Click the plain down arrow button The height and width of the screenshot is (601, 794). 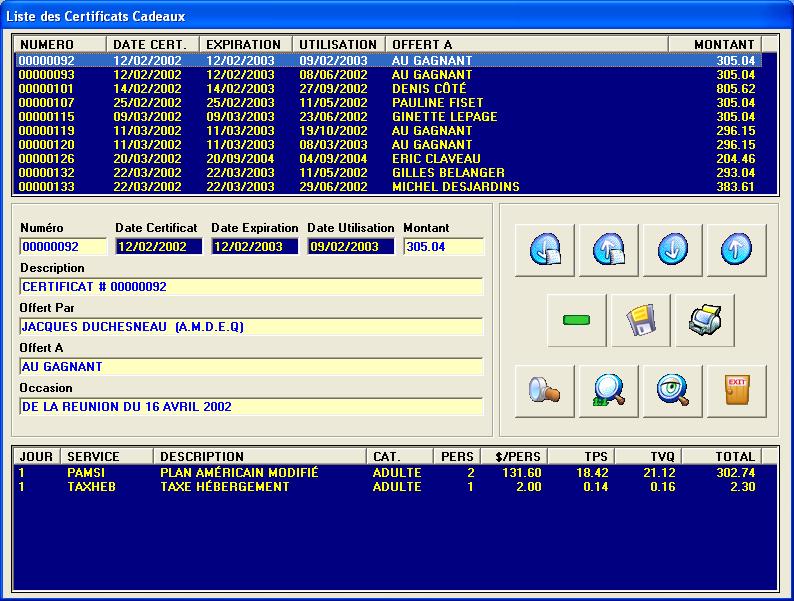[672, 250]
